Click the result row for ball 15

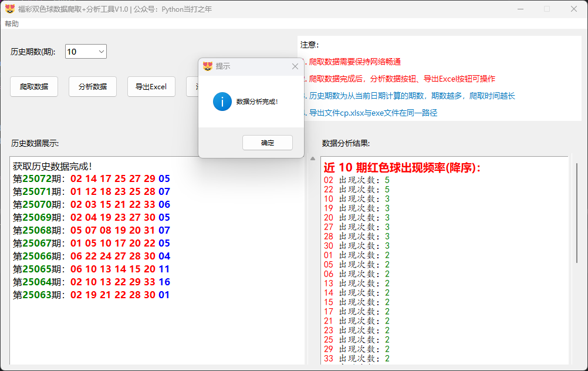357,302
